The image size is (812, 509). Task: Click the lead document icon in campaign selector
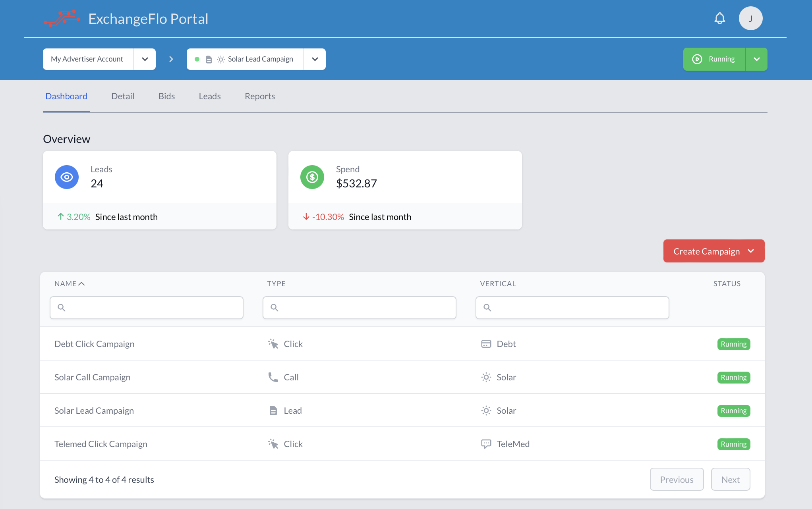[x=209, y=59]
